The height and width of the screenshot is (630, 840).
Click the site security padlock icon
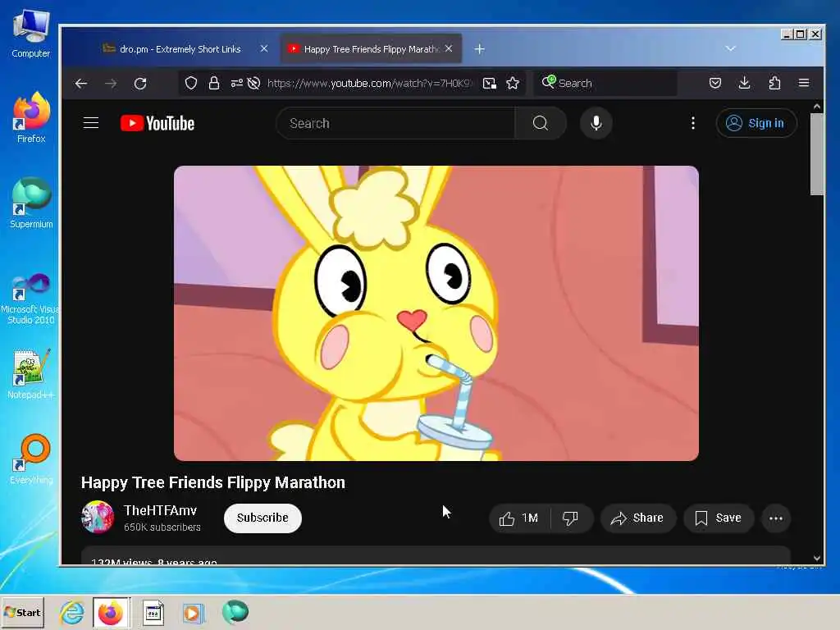pyautogui.click(x=214, y=83)
